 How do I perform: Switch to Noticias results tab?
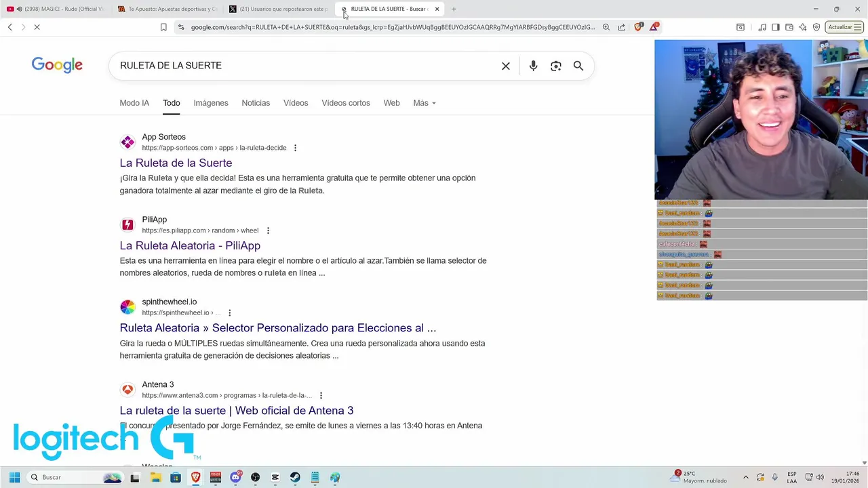[256, 103]
